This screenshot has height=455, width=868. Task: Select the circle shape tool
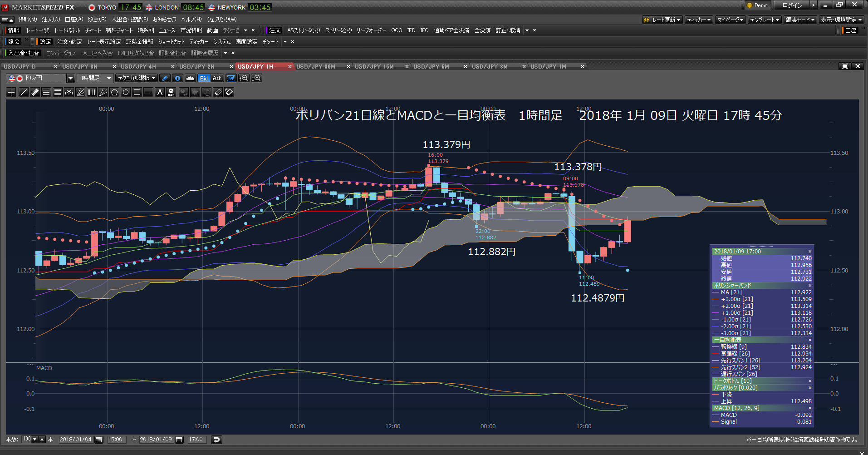126,92
